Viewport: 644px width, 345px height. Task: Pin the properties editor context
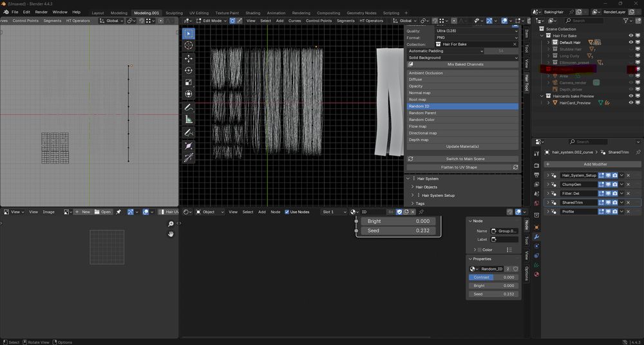(638, 152)
